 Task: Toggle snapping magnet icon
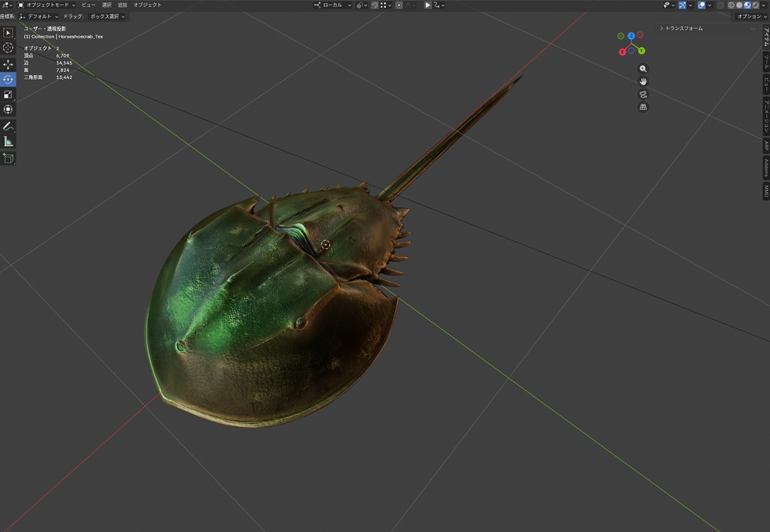point(374,5)
